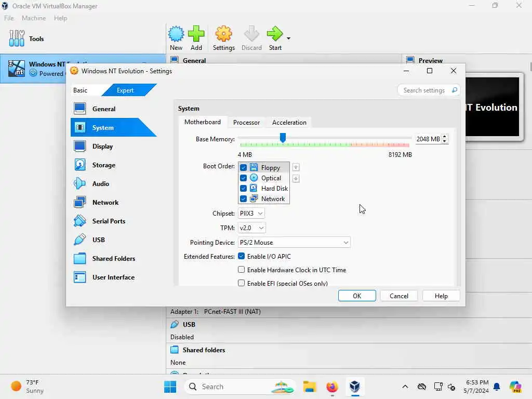The image size is (532, 399).
Task: Click the New machine toolbar icon
Action: (176, 34)
